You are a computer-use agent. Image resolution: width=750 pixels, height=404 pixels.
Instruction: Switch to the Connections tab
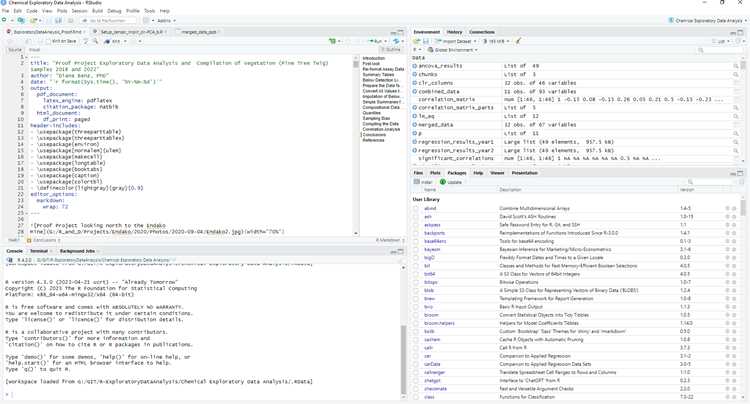(x=482, y=32)
